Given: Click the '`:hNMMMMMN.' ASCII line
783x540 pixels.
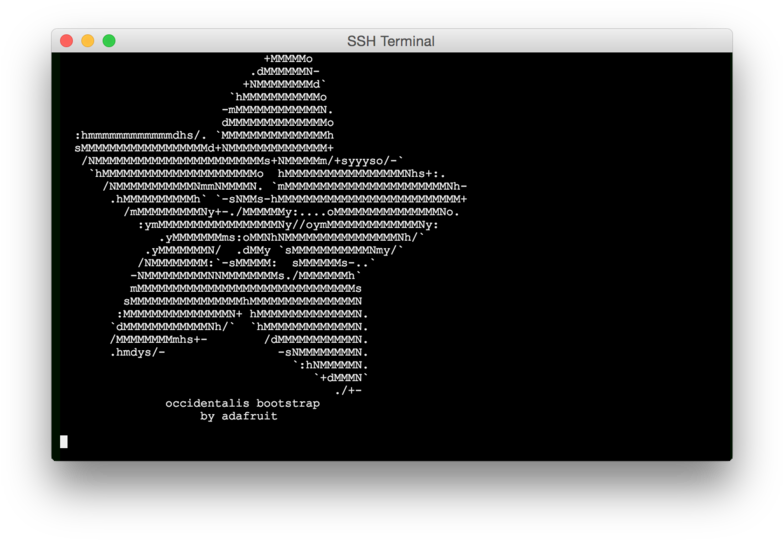Looking at the screenshot, I should point(331,365).
